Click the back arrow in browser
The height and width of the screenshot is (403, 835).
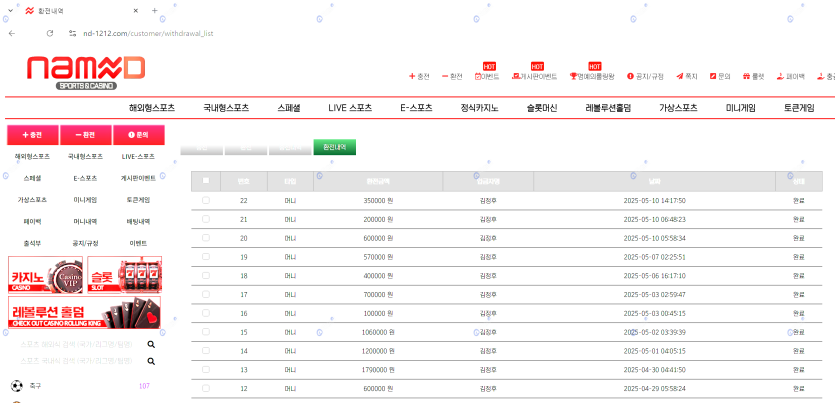[11, 33]
